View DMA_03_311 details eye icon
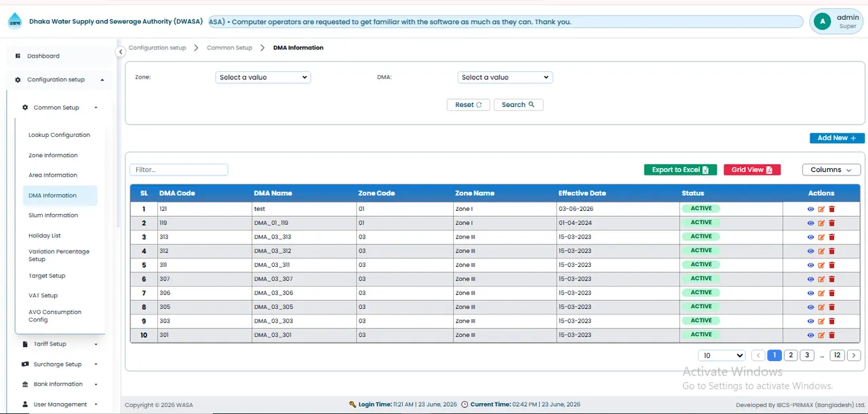This screenshot has width=868, height=414. (810, 265)
